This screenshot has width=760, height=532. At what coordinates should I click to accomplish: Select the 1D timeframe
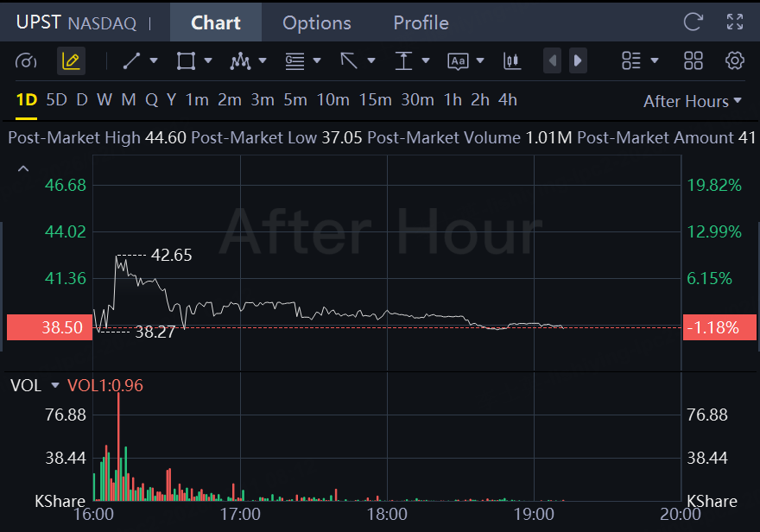[x=26, y=100]
